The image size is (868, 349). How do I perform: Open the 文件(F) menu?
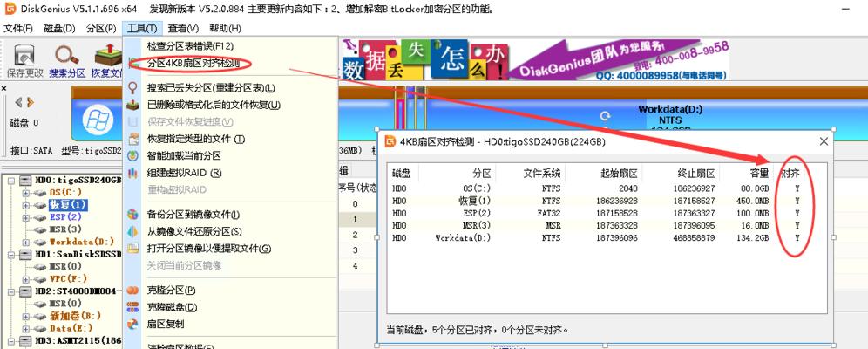[x=18, y=29]
